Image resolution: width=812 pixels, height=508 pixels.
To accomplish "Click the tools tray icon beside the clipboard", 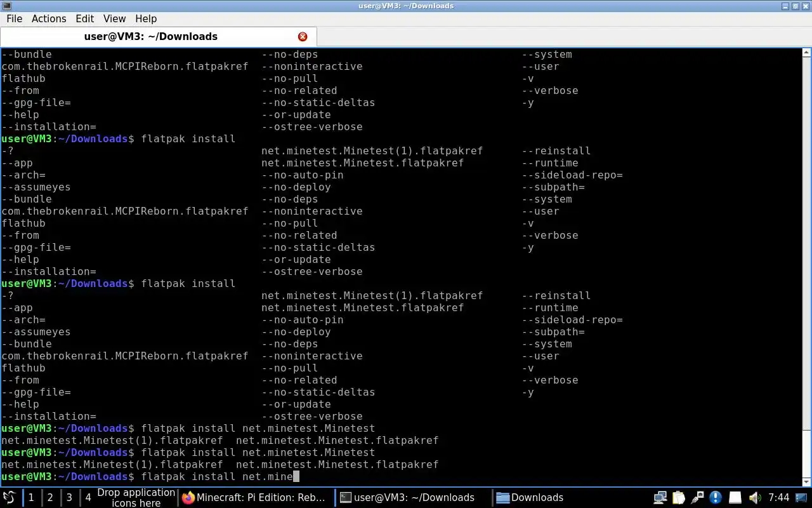I will point(697,497).
